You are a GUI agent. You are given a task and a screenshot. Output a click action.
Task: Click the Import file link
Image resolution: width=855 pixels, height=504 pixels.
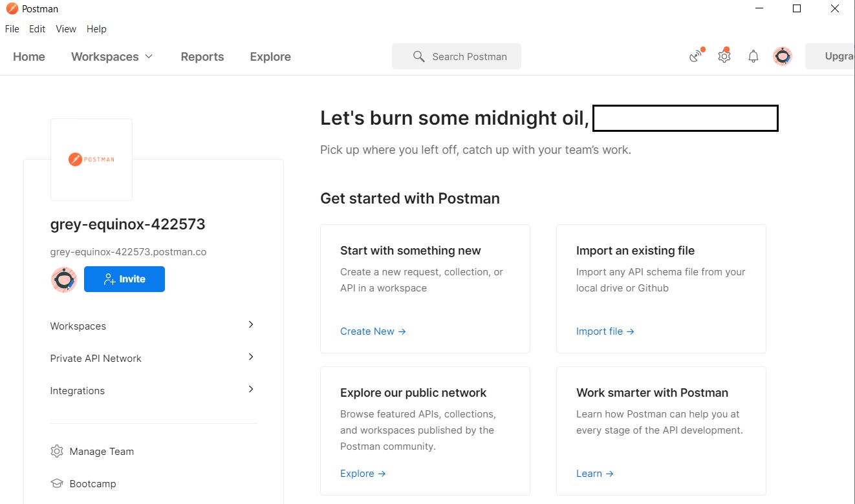[605, 331]
